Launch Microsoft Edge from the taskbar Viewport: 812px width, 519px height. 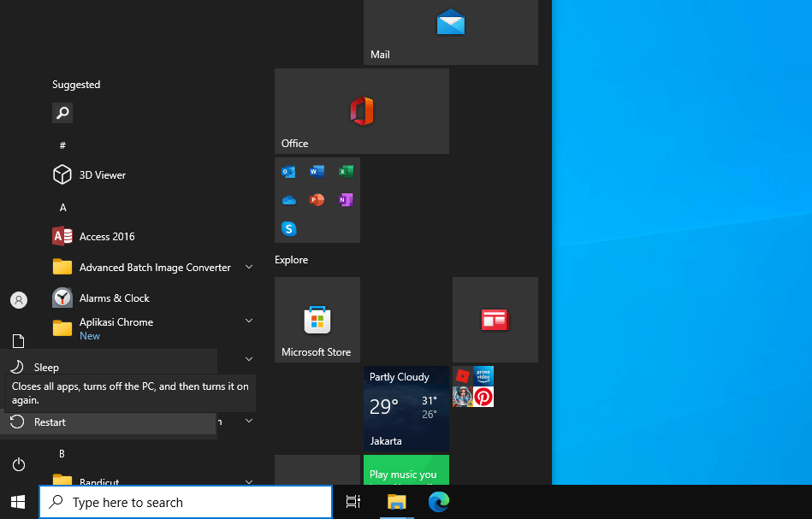point(439,501)
